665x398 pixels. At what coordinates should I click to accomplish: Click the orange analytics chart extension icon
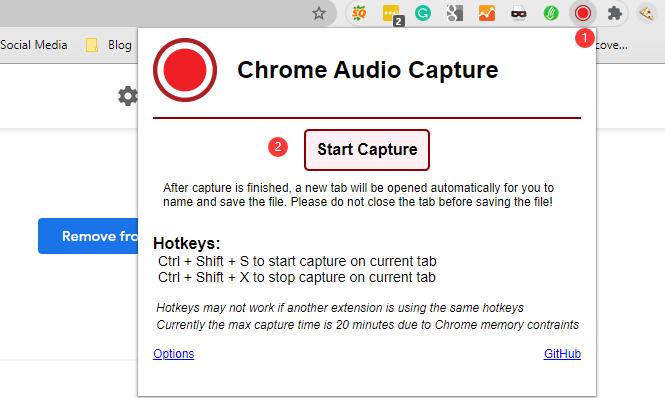[486, 13]
